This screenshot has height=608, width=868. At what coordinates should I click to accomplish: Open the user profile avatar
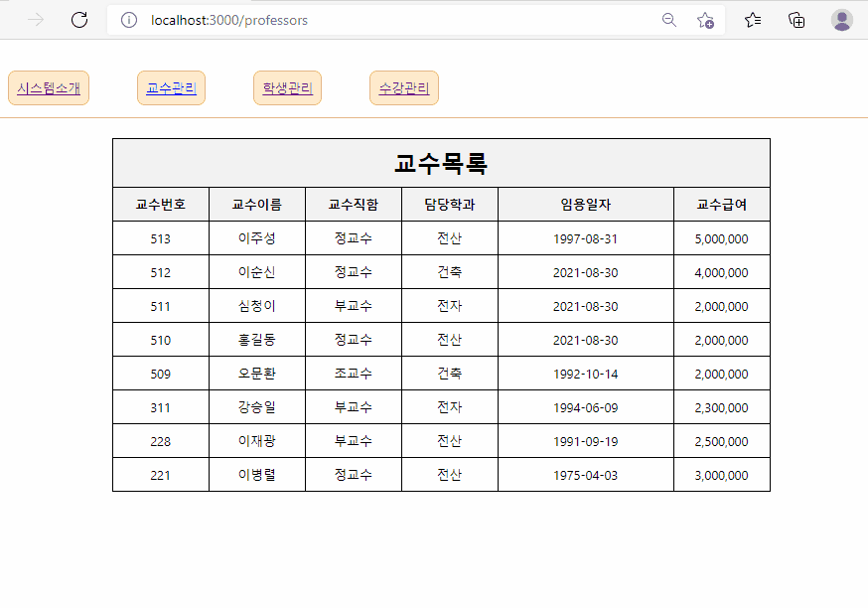tap(842, 20)
